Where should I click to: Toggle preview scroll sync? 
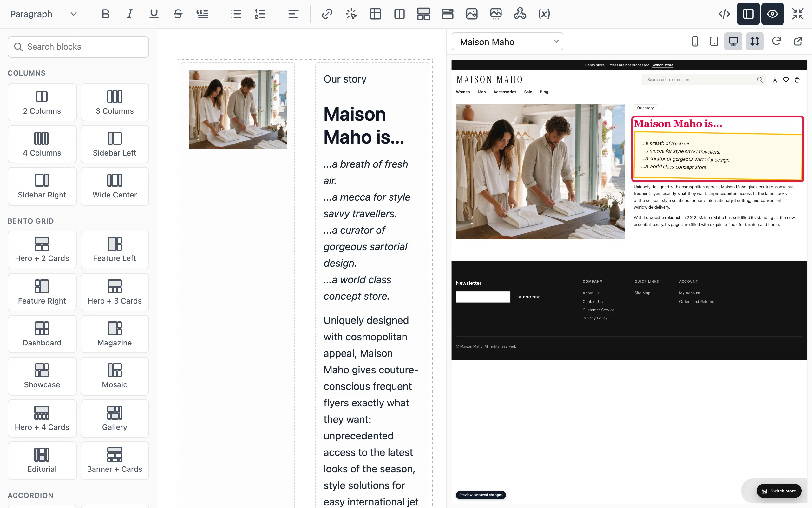[x=755, y=41]
